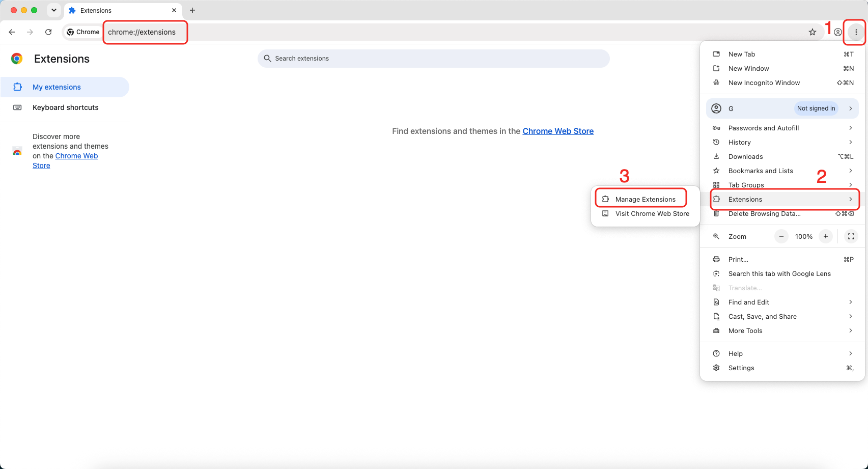
Task: Decrease zoom with the minus button
Action: click(781, 236)
